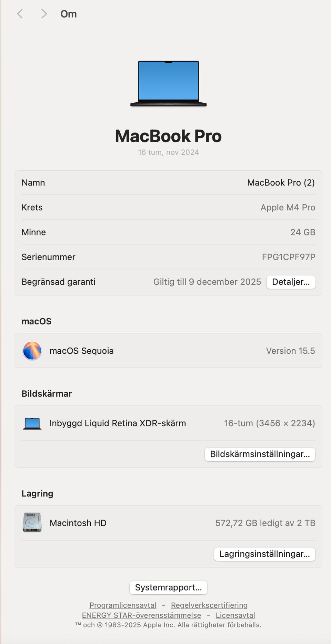Click the back navigation chevron
Viewport: 331px width, 644px height.
coord(20,14)
